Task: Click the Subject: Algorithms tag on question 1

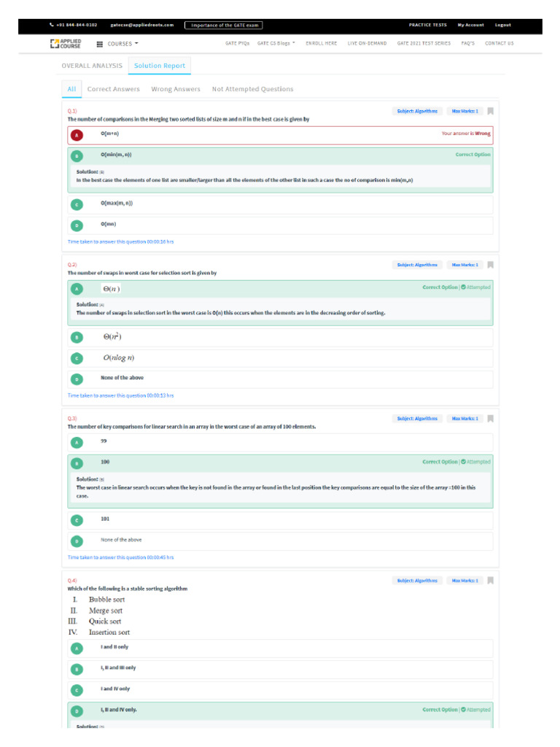Action: click(x=417, y=112)
